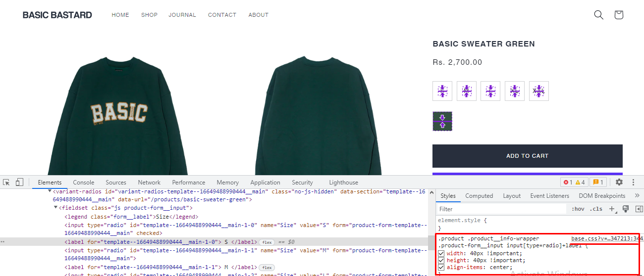This screenshot has height=276, width=644.
Task: Open the Security tab
Action: coord(302,182)
